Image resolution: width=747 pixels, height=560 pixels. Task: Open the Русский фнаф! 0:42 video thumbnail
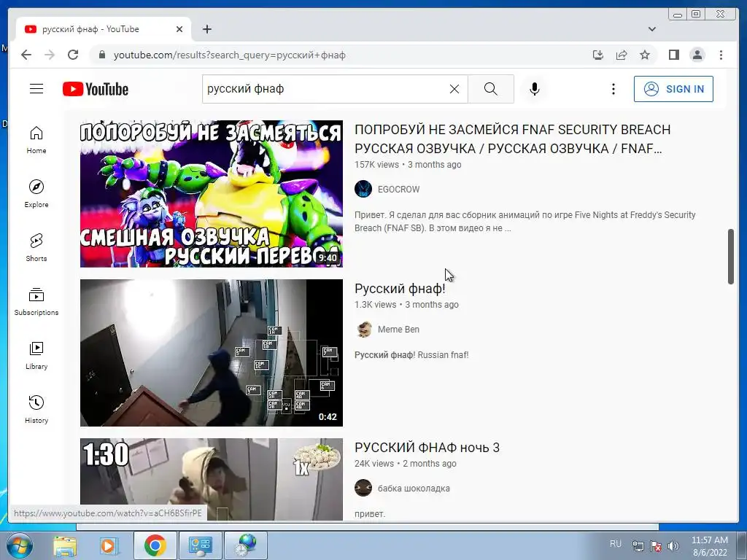211,353
